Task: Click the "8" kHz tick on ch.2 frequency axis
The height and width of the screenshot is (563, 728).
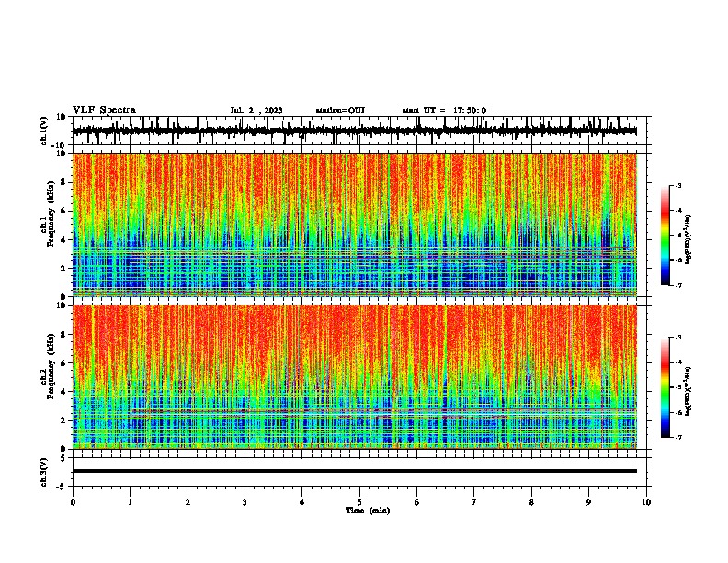Action: (x=64, y=335)
